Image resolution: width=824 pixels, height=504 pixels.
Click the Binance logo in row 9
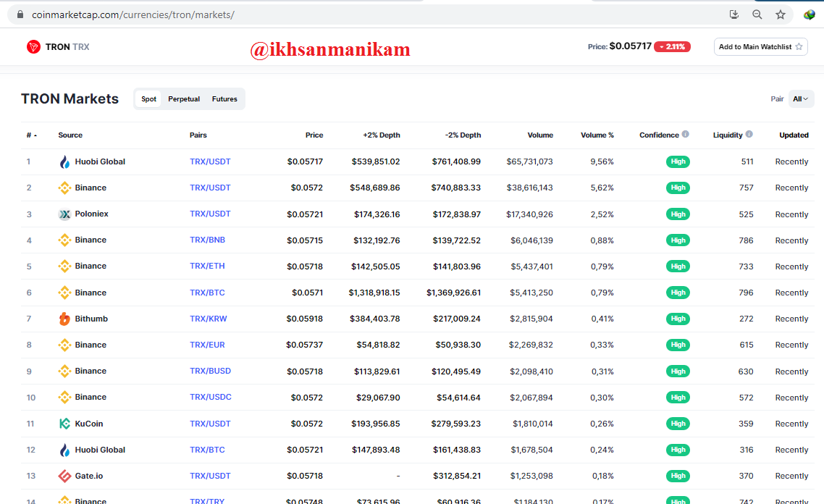tap(64, 371)
